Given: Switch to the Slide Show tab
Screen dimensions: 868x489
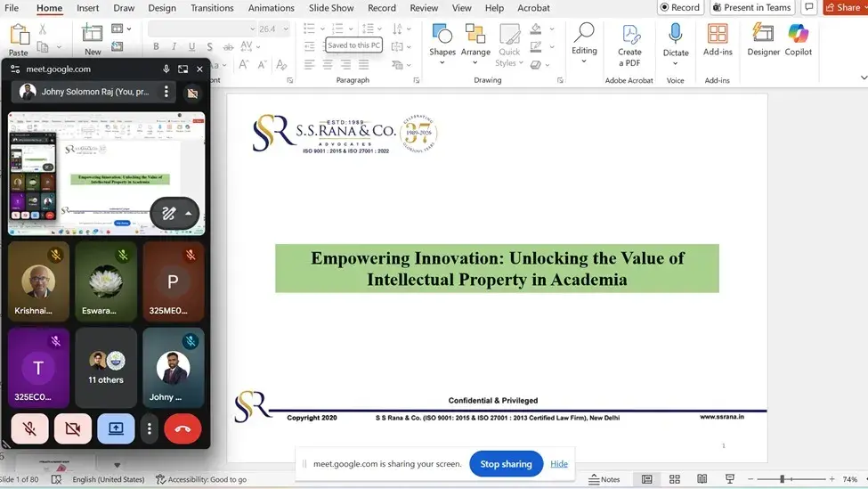Looking at the screenshot, I should tap(331, 8).
